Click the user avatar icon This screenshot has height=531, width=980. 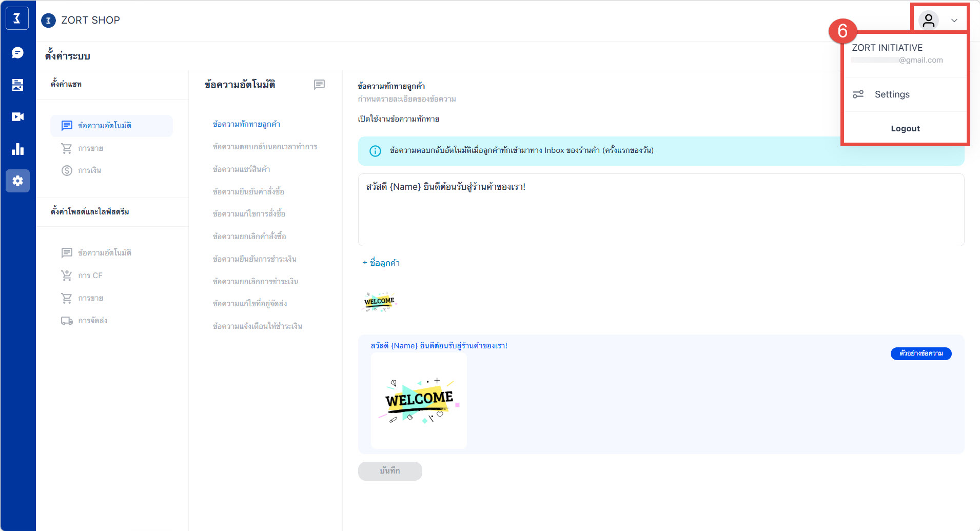point(928,21)
